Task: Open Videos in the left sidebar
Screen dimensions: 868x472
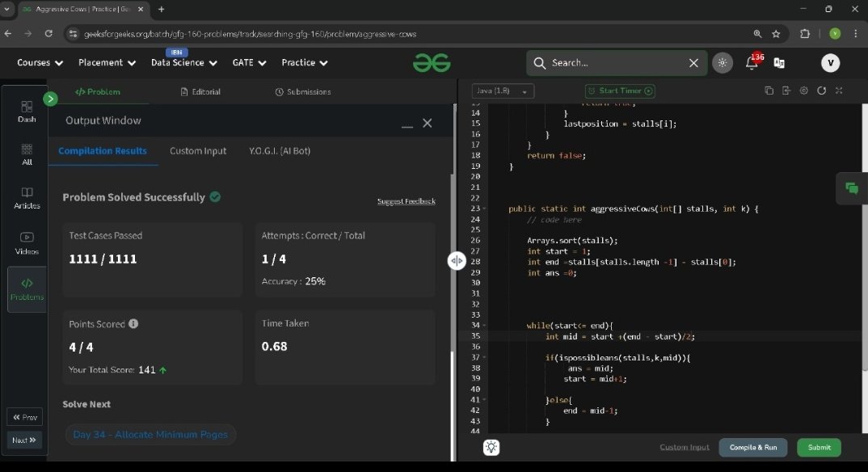Action: (x=27, y=243)
